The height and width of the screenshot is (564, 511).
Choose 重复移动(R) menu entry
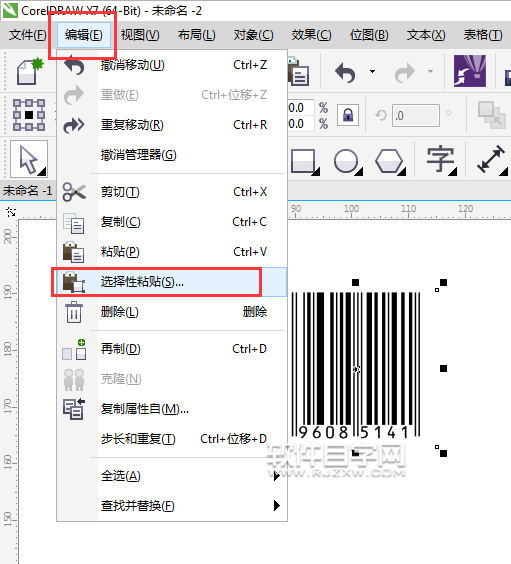[x=172, y=125]
